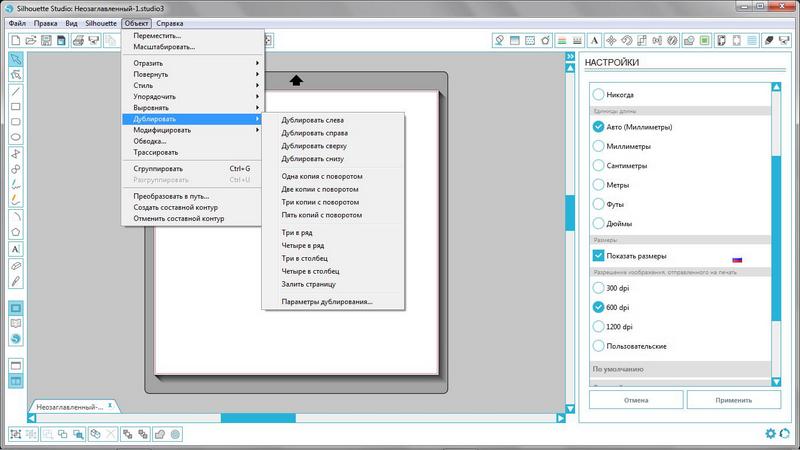This screenshot has width=800, height=450.
Task: Open the Move panel icon
Action: (x=611, y=40)
